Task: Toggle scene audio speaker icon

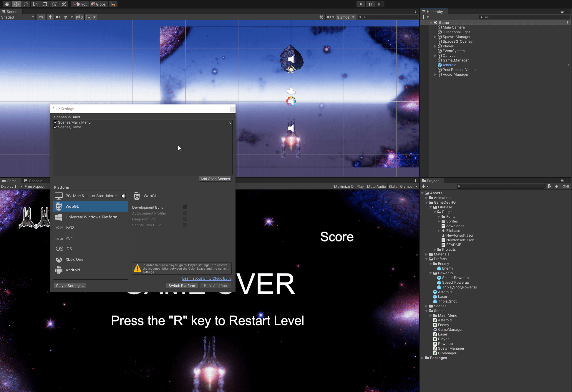Action: pos(58,17)
